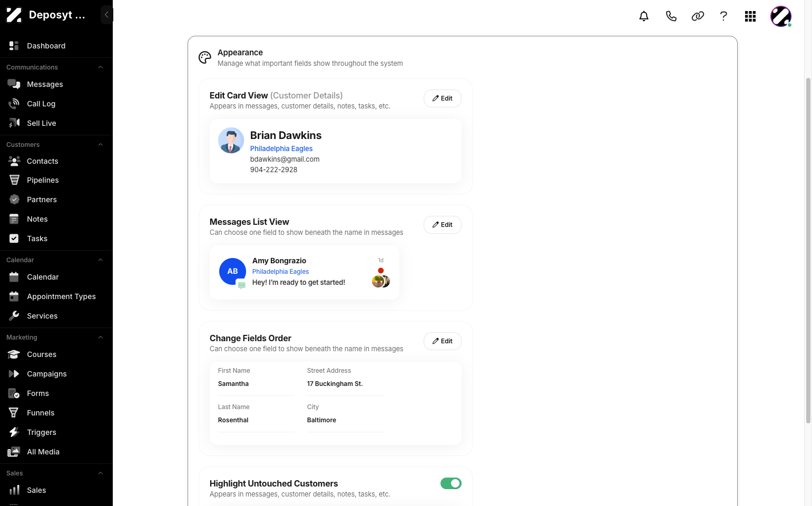This screenshot has width=812, height=506.
Task: Click Philadelphia Eagles link under Brian Dawkins
Action: click(x=281, y=148)
